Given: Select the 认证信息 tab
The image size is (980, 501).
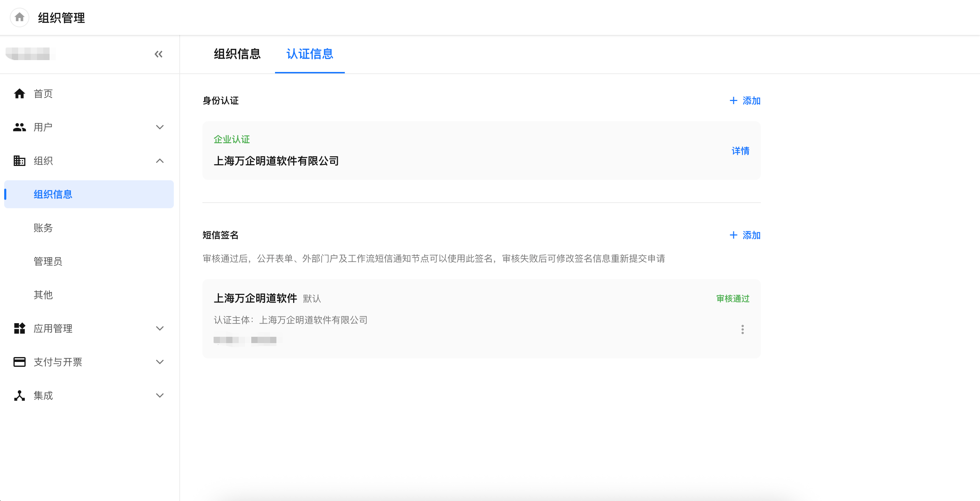Looking at the screenshot, I should click(x=310, y=54).
